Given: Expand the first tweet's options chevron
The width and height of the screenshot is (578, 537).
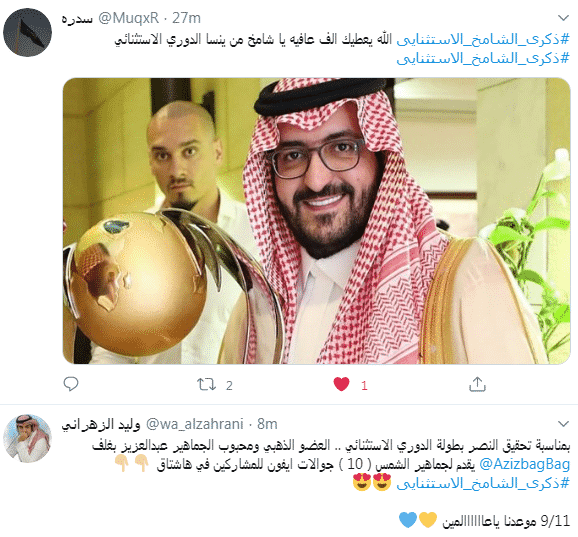Looking at the screenshot, I should click(x=563, y=18).
